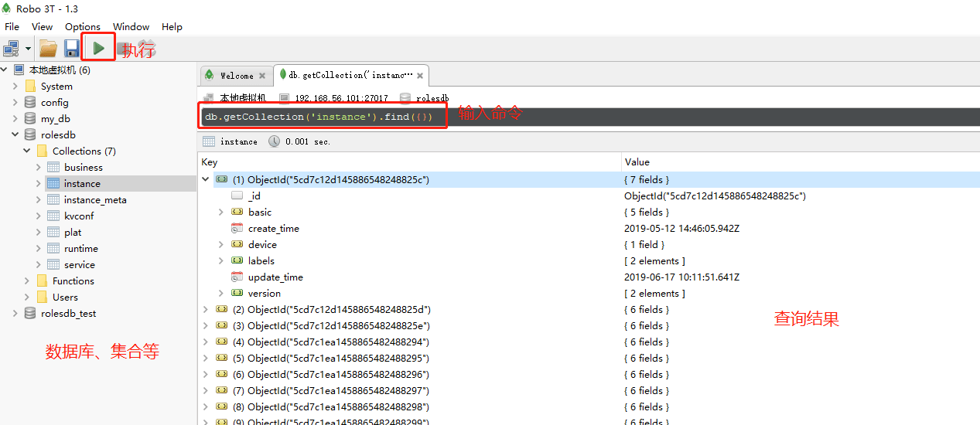980x425 pixels.
Task: Click the Connect to server toolbar icon
Action: point(11,49)
